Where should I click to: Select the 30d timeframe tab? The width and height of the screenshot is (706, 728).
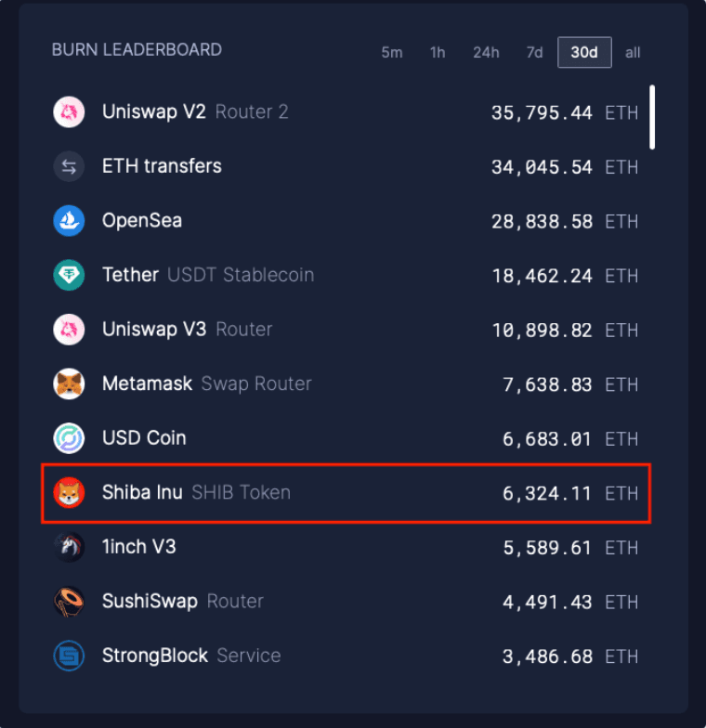pos(584,53)
